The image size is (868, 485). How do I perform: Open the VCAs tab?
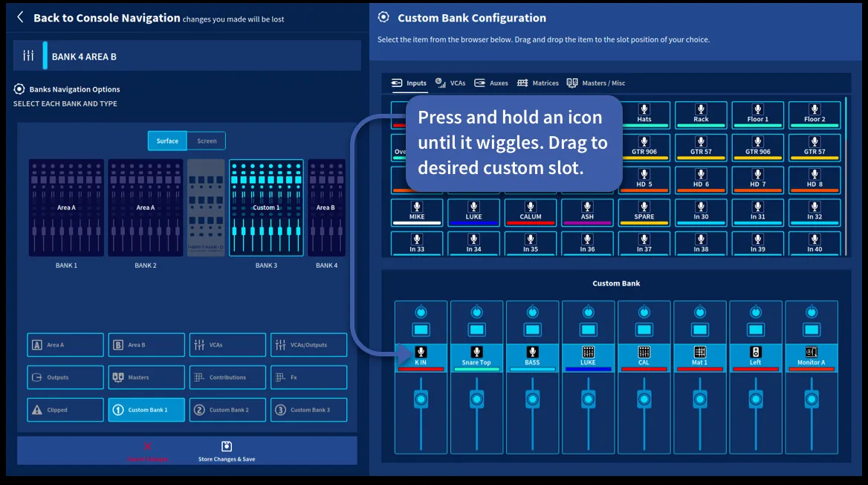coord(450,83)
